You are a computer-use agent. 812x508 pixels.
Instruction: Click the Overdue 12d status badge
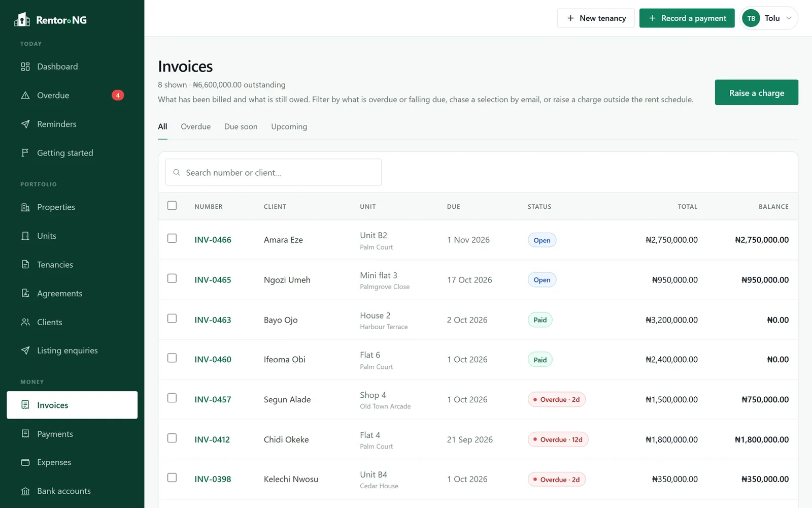(558, 439)
